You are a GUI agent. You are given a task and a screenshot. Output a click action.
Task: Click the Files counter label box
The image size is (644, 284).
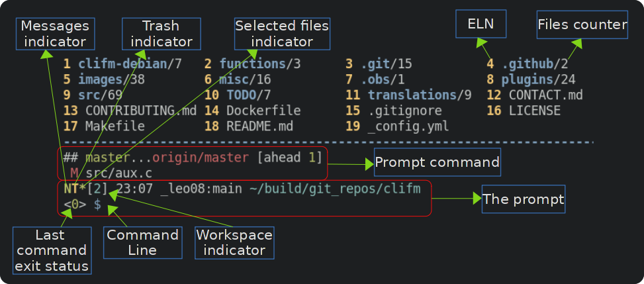(x=582, y=24)
